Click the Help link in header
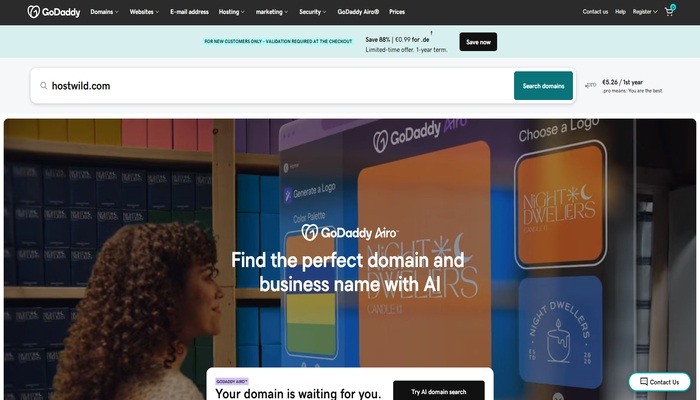The image size is (700, 400). tap(620, 12)
